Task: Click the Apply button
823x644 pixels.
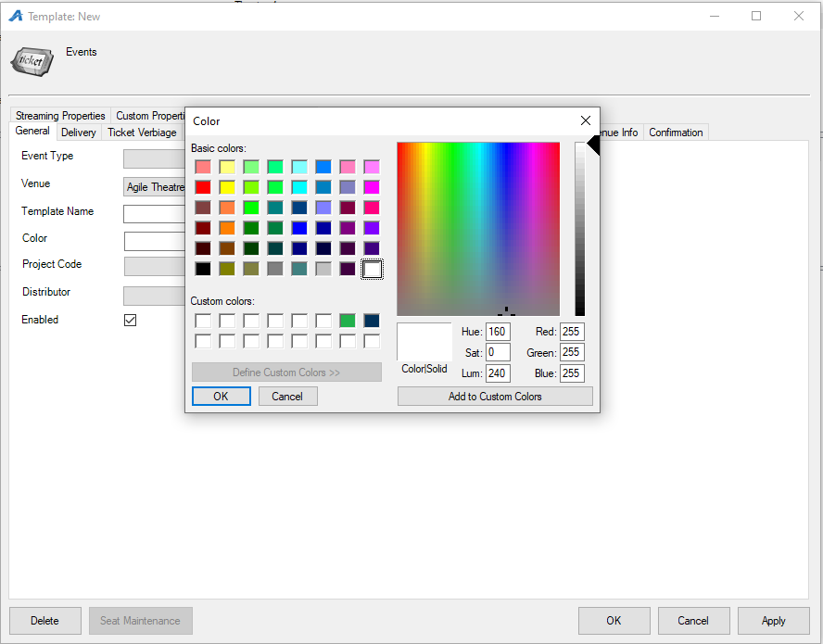Action: click(773, 621)
